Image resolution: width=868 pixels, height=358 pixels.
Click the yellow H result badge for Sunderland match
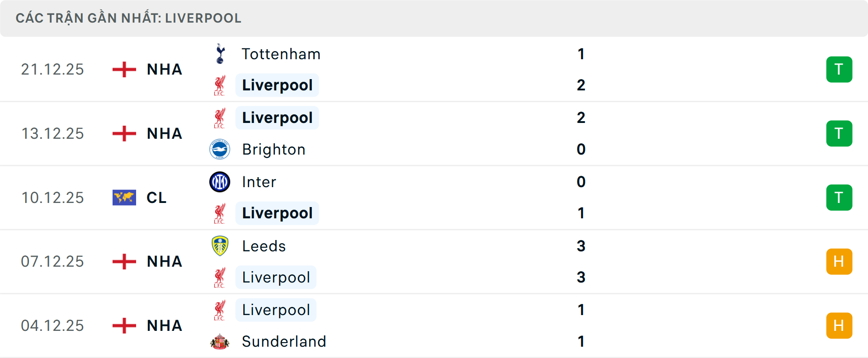(x=840, y=325)
